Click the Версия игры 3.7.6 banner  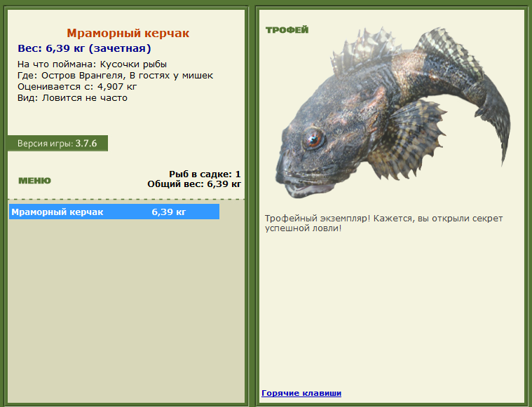[57, 144]
